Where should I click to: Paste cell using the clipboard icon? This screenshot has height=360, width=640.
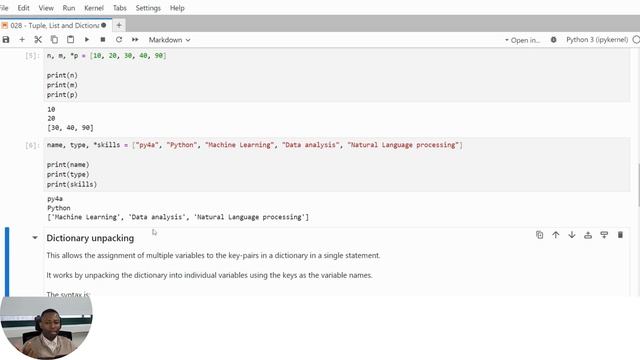71,40
